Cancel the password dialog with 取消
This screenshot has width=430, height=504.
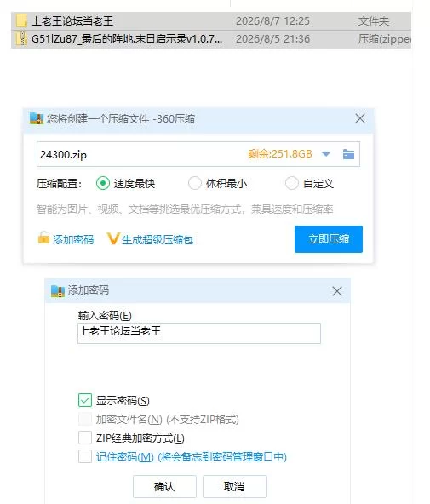[234, 487]
